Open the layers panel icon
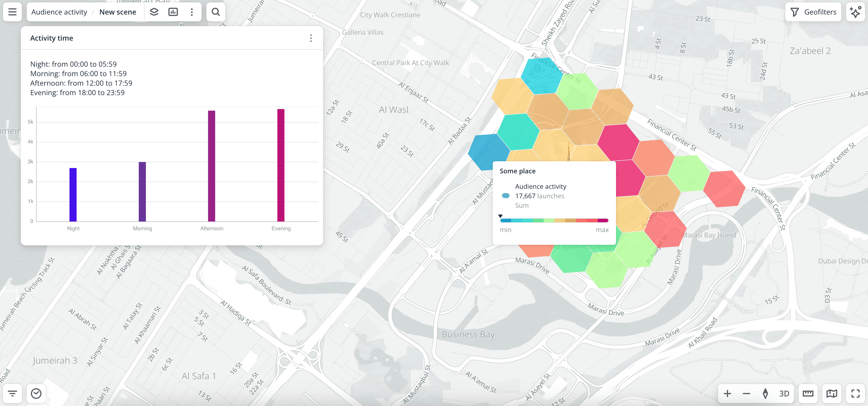 (154, 12)
